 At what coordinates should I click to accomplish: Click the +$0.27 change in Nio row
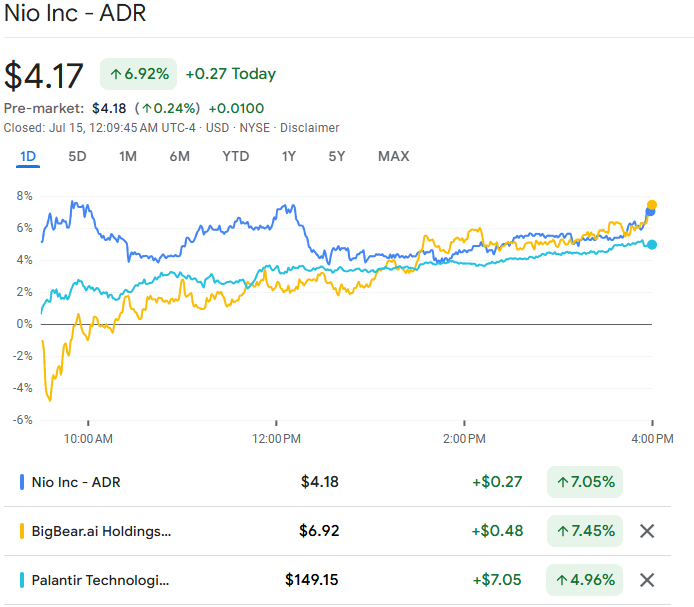tap(497, 482)
